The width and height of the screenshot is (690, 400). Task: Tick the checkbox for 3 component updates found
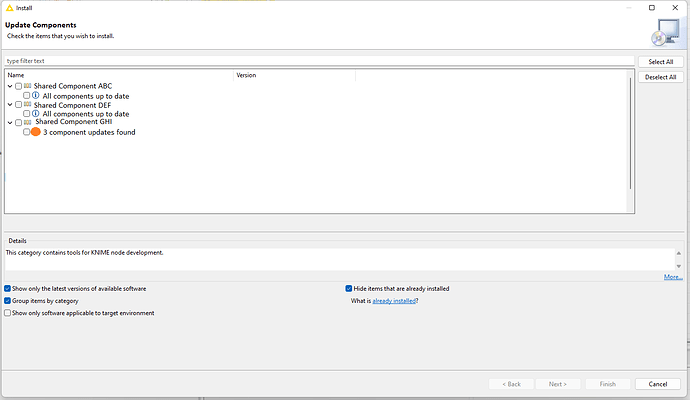coord(26,132)
